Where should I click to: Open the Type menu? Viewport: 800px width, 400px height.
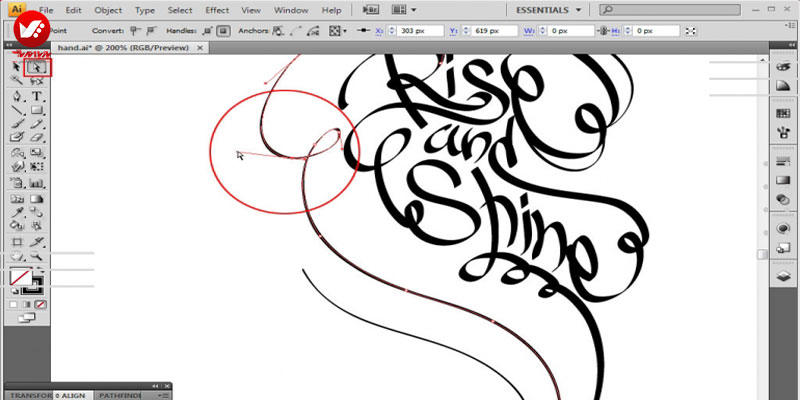click(145, 10)
